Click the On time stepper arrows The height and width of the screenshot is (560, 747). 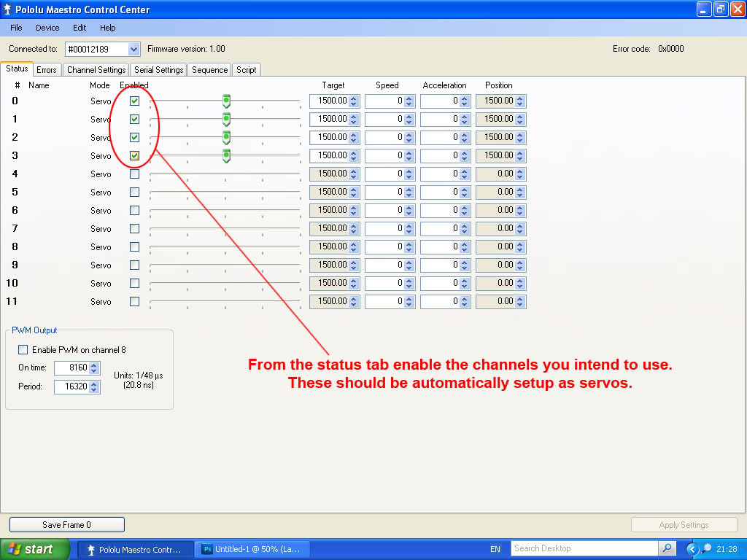(x=94, y=368)
